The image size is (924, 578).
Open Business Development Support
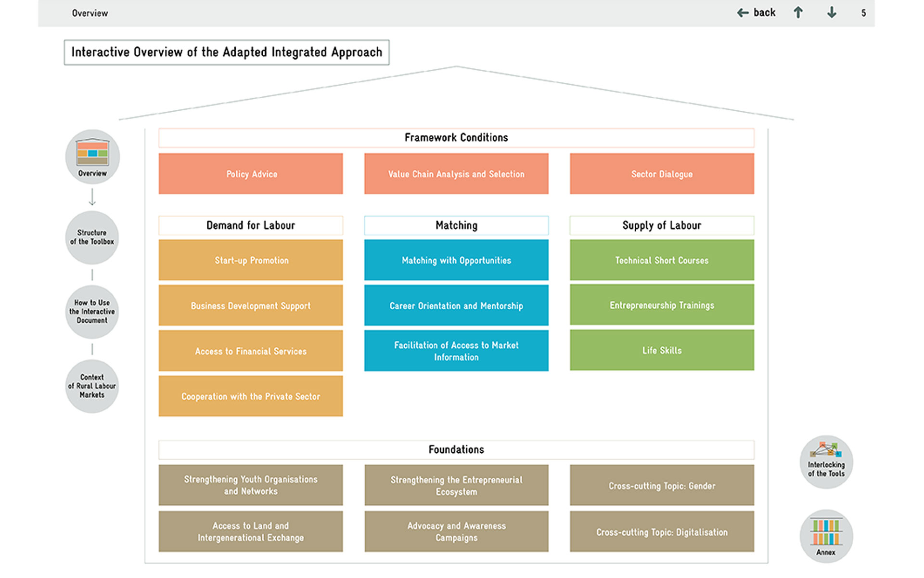(251, 305)
